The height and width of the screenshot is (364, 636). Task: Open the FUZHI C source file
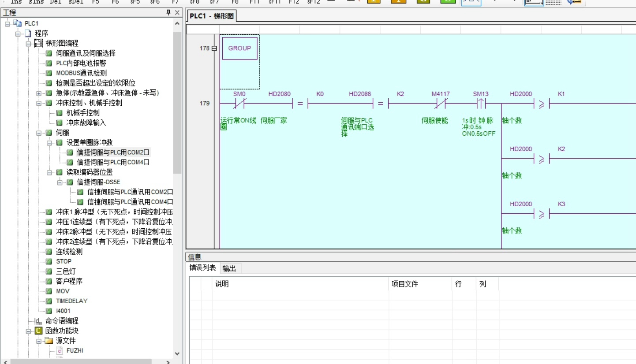75,351
